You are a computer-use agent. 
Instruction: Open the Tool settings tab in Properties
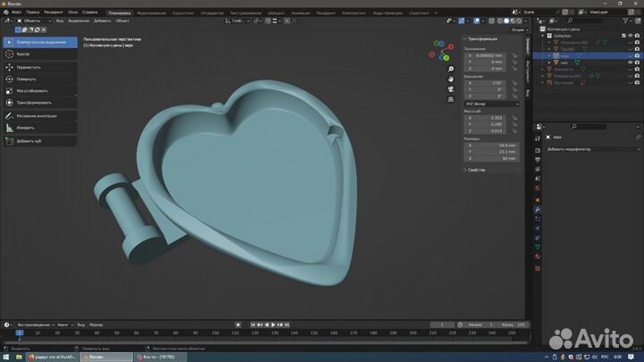coord(538,139)
